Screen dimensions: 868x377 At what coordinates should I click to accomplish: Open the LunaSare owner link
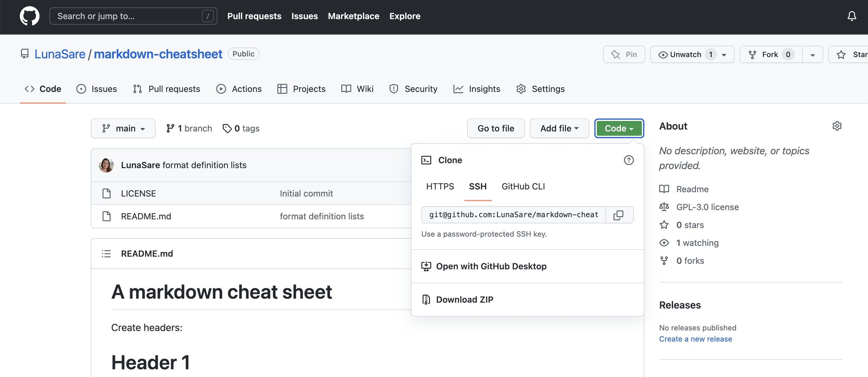[60, 54]
